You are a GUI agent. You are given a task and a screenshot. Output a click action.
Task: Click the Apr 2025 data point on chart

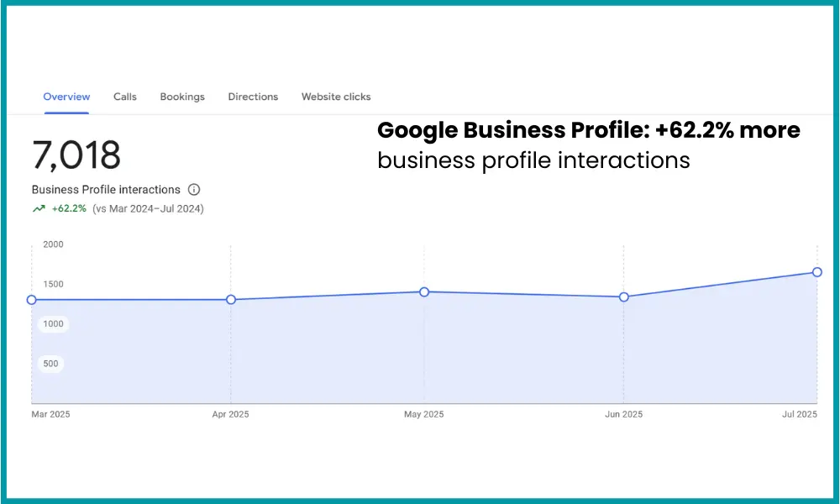(231, 300)
